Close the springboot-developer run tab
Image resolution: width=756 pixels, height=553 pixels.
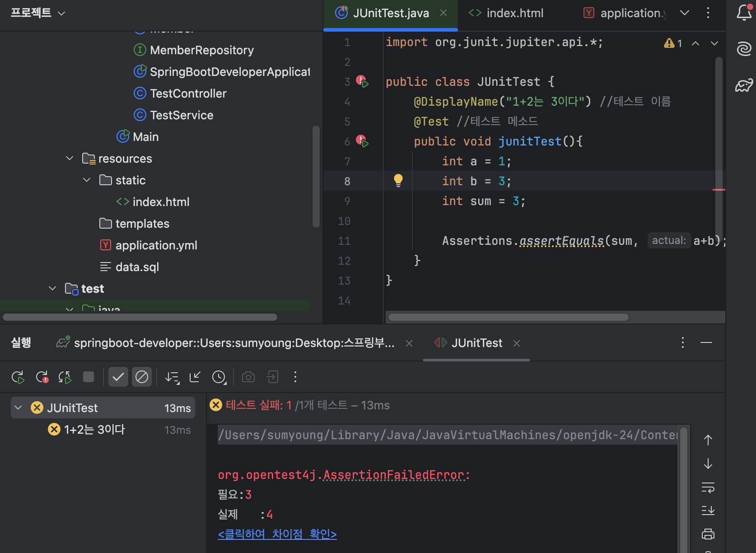point(409,343)
